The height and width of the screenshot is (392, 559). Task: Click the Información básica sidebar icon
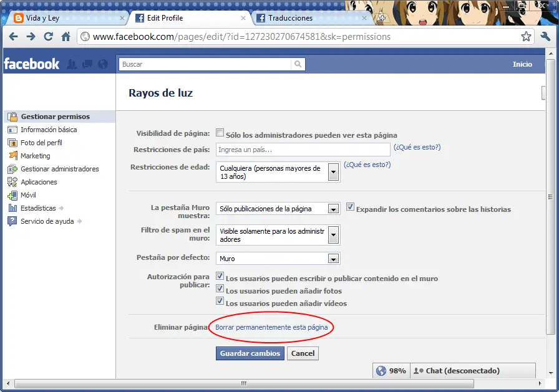[12, 130]
